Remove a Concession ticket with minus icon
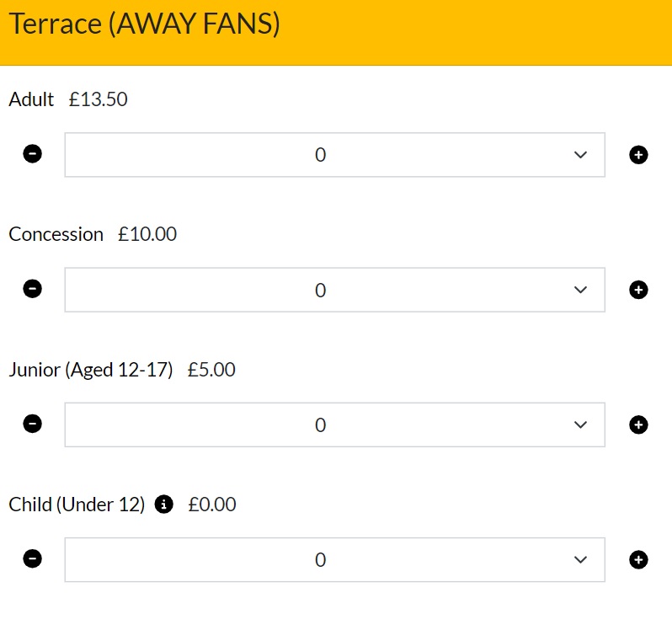Screen dimensions: 672x630 [x=33, y=289]
